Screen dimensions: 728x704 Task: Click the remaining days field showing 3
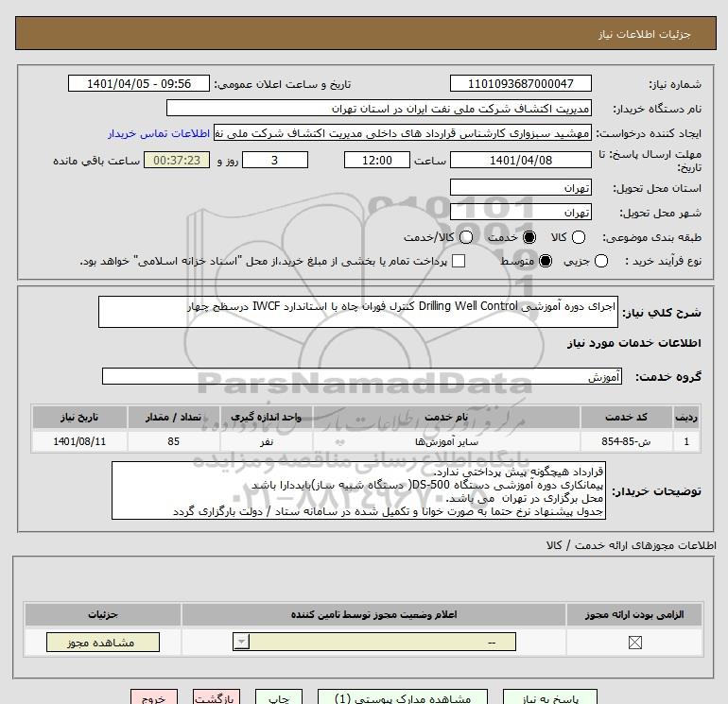coord(275,160)
